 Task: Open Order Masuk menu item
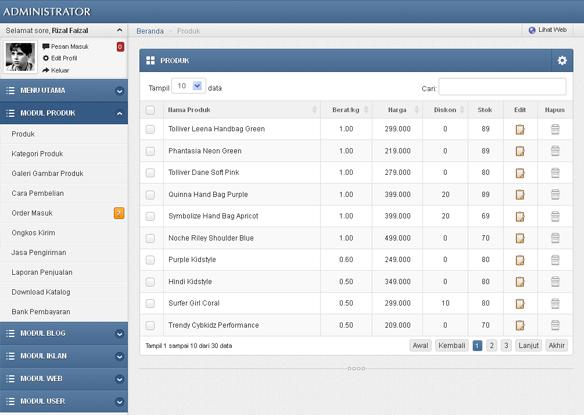[x=32, y=213]
